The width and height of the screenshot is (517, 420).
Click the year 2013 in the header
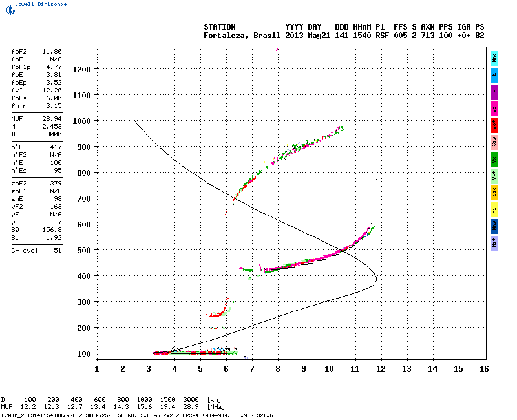(294, 36)
